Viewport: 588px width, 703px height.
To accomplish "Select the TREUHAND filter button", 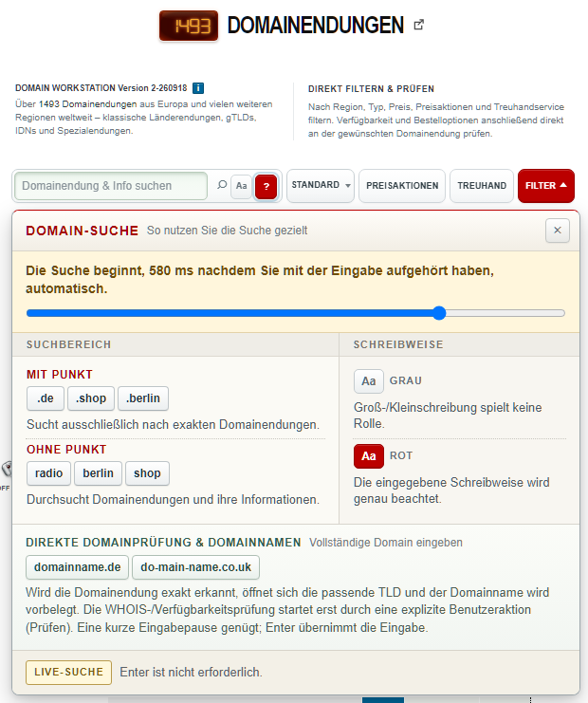I will tap(482, 186).
